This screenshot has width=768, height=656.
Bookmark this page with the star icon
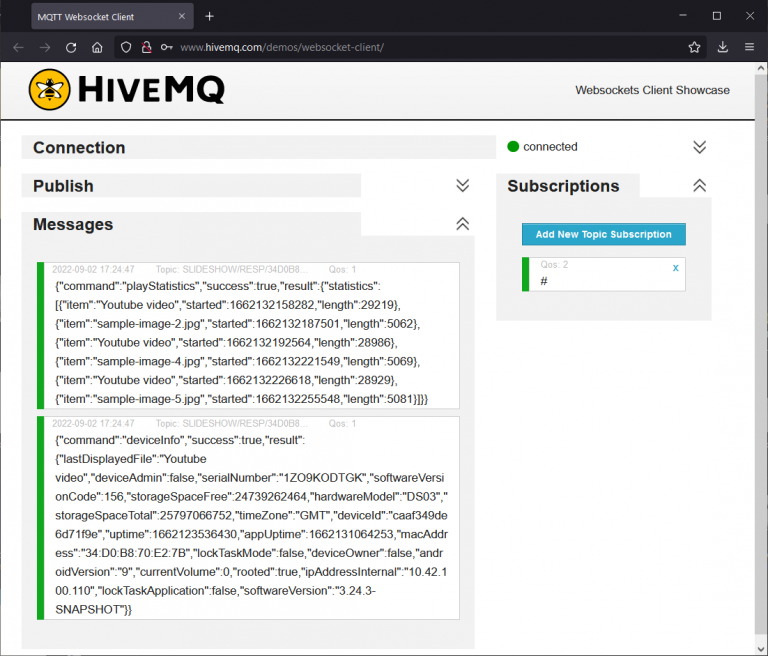pos(694,47)
